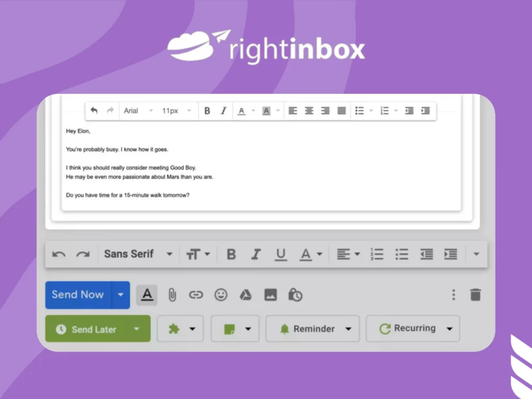Enable italic text styling
Viewport: 532px width, 399px height.
click(x=256, y=254)
